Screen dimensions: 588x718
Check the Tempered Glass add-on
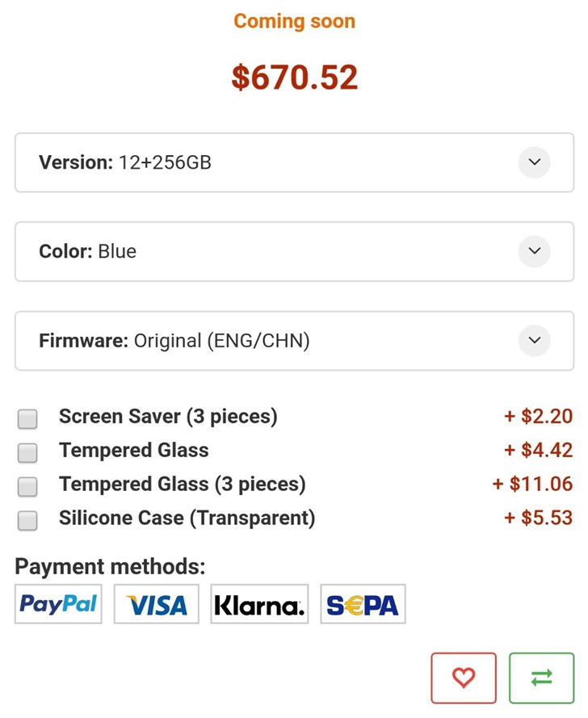click(27, 452)
